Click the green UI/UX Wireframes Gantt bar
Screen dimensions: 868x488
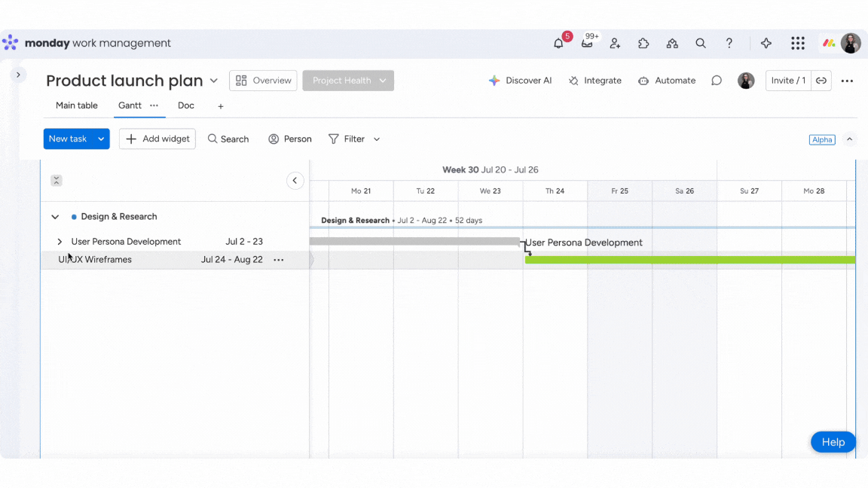click(x=689, y=260)
